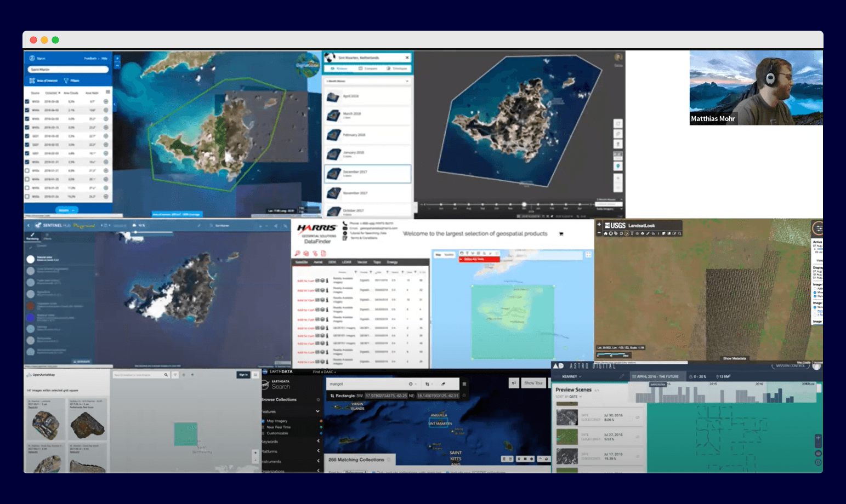Screen dimensions: 846x504
Task: Open the KEARNEY location dropdown in Astro Digital
Action: tap(570, 376)
